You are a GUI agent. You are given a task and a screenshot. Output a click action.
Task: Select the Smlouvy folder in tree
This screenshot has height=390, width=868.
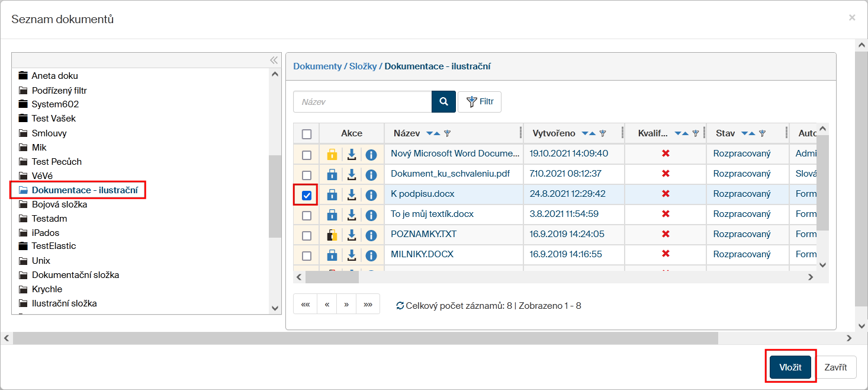tap(49, 133)
